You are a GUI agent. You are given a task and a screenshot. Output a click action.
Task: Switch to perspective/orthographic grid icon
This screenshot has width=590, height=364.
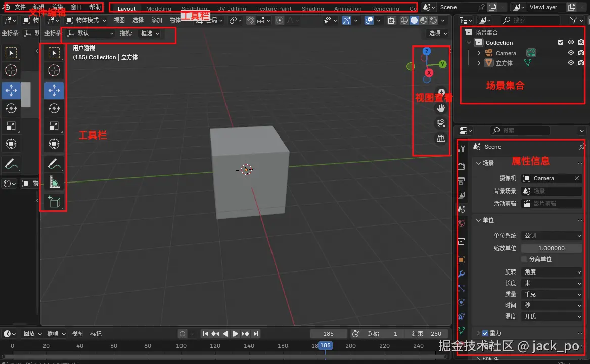441,139
